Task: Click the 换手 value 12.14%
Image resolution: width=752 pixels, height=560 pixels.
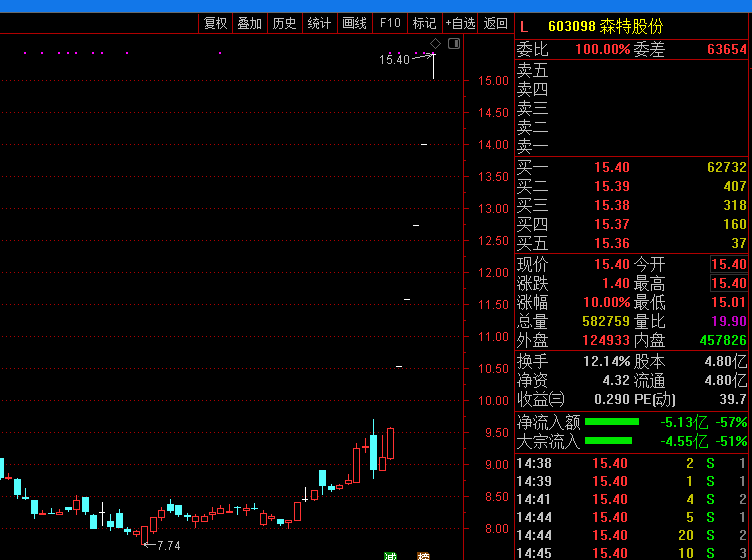Action: coord(606,361)
